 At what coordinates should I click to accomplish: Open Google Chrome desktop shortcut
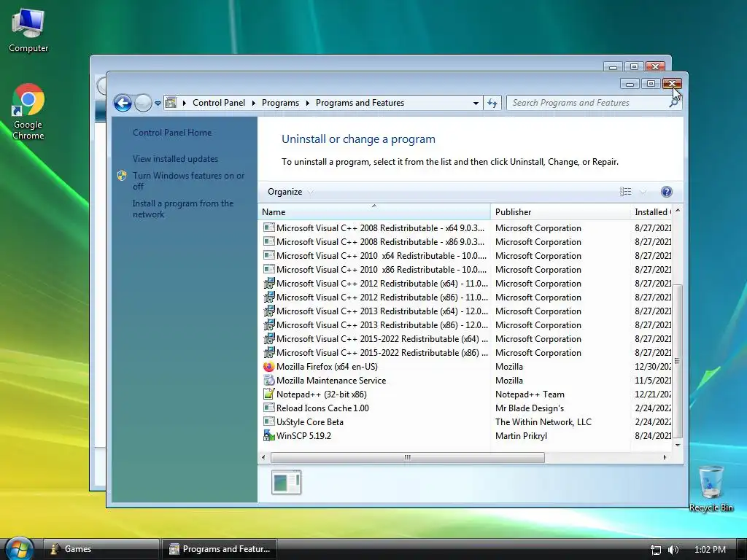(x=28, y=112)
